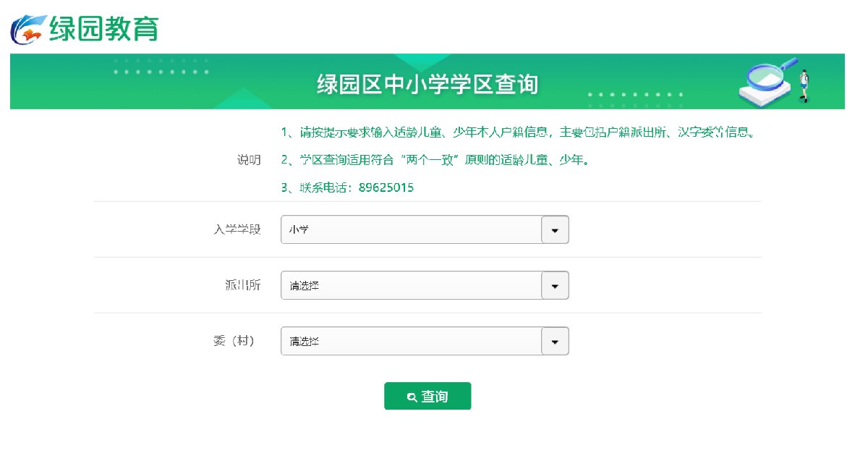Click the 绿园区中小学学区查询 banner title

pos(427,84)
